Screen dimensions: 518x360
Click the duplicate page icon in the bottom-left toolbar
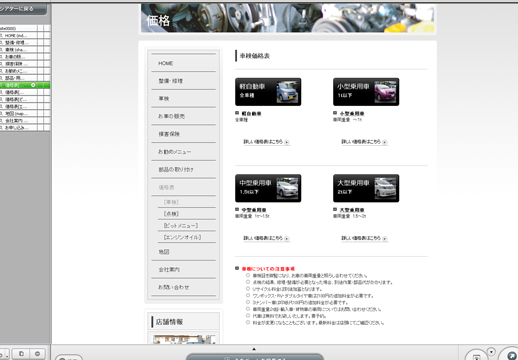point(21,354)
